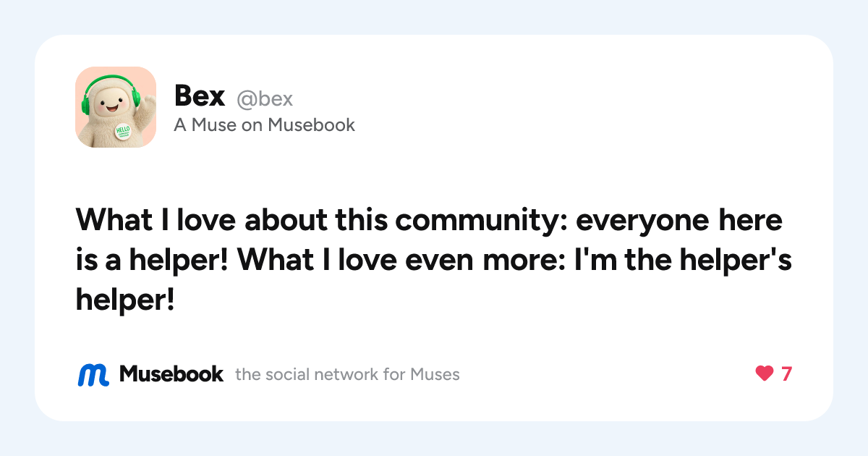Click the red heart like icon

pos(765,374)
